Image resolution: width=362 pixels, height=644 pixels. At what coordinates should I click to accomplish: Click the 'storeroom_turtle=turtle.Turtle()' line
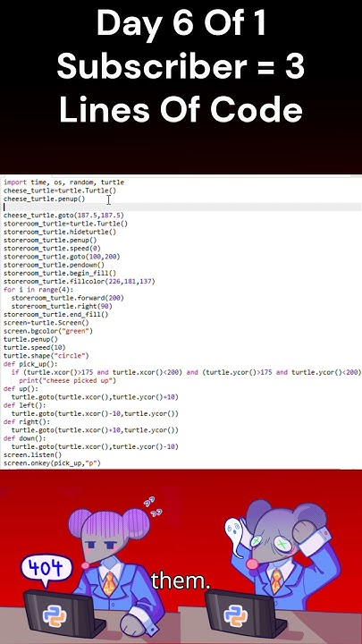point(65,224)
